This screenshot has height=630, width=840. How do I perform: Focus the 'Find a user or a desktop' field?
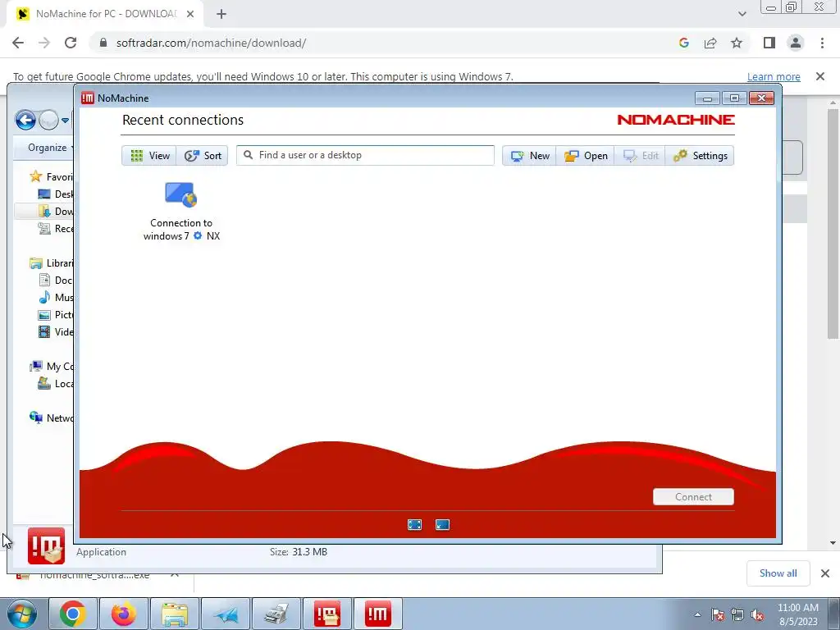coord(365,155)
